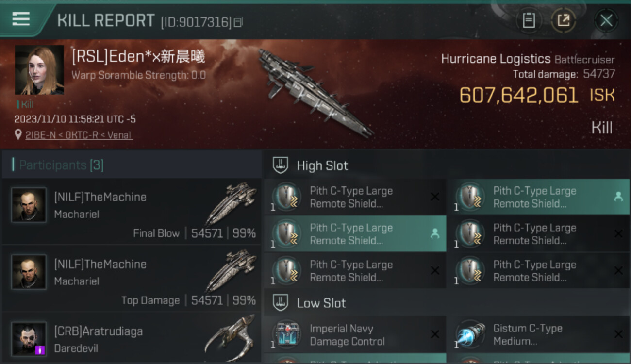Copy the kill report ID
This screenshot has height=364, width=631.
click(238, 22)
